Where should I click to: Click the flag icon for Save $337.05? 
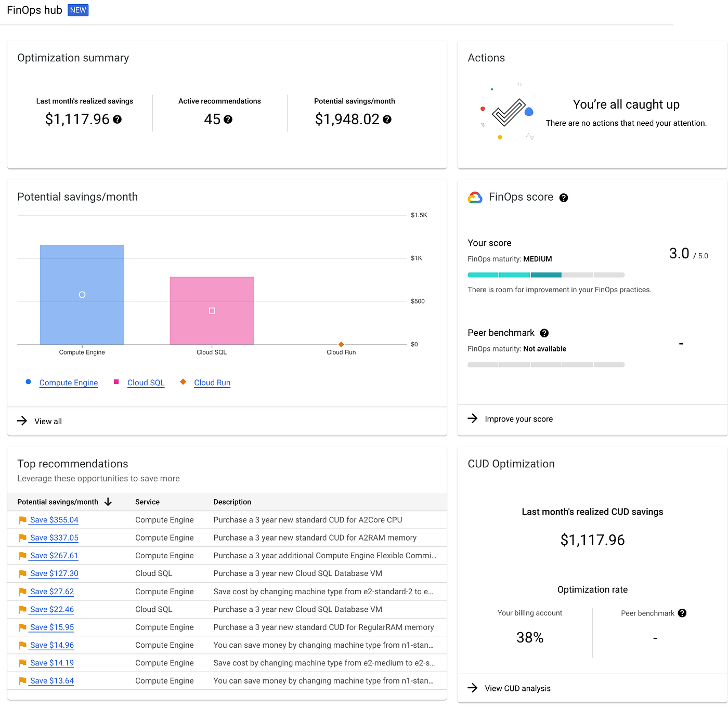point(22,538)
